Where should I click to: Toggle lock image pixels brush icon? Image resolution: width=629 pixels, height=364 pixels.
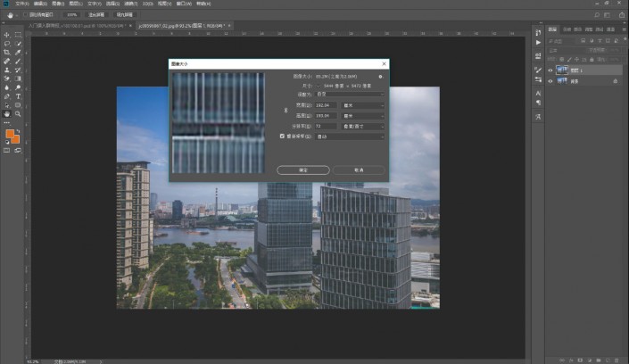click(x=569, y=60)
